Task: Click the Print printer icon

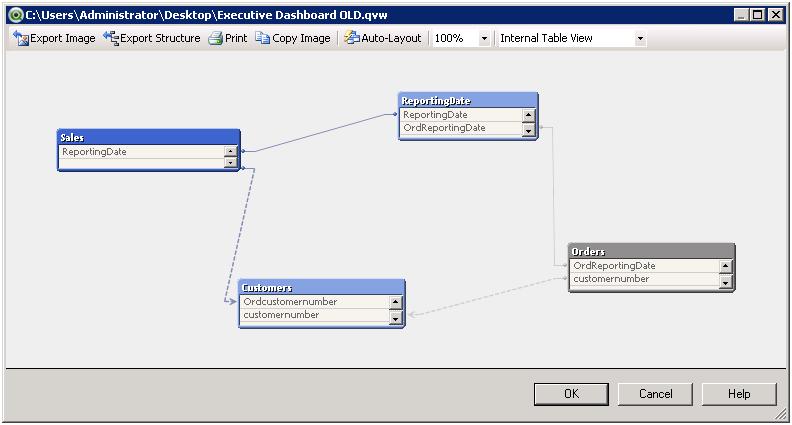Action: tap(216, 38)
